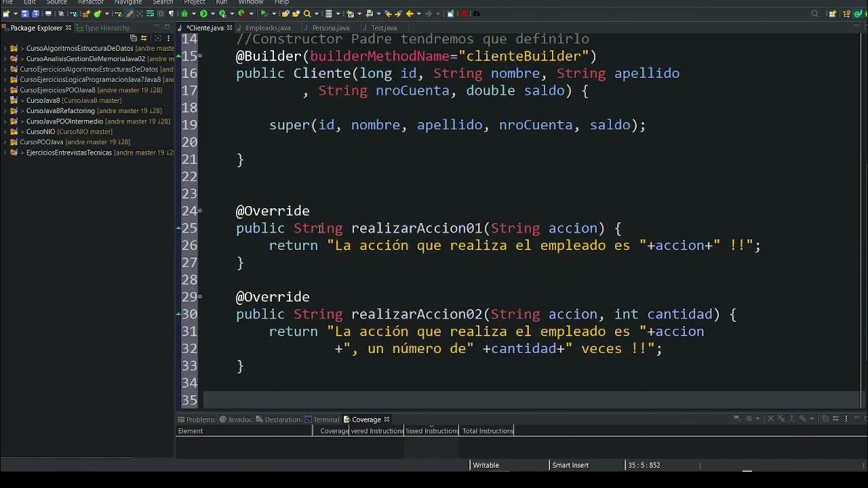Toggle Mark Occurrences highlighter icon

(130, 14)
